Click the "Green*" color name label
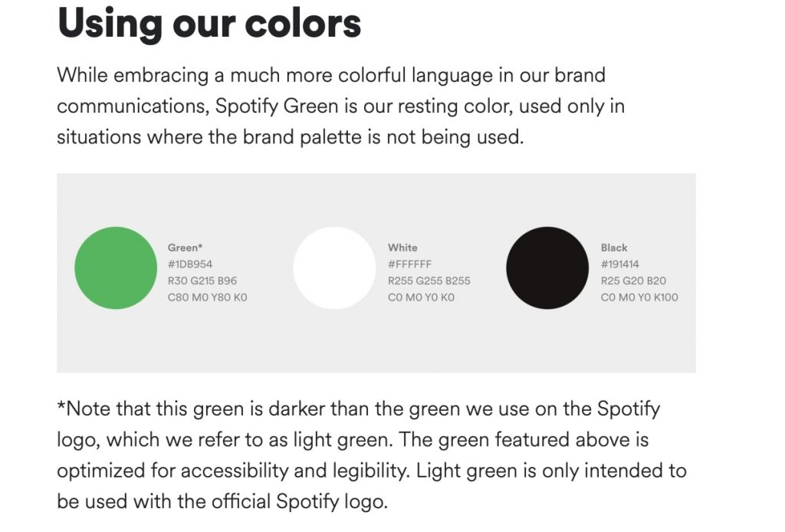 click(x=185, y=248)
